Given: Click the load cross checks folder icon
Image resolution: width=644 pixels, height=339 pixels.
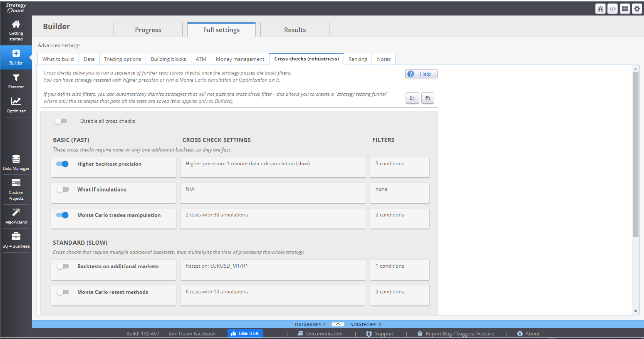Looking at the screenshot, I should [412, 98].
